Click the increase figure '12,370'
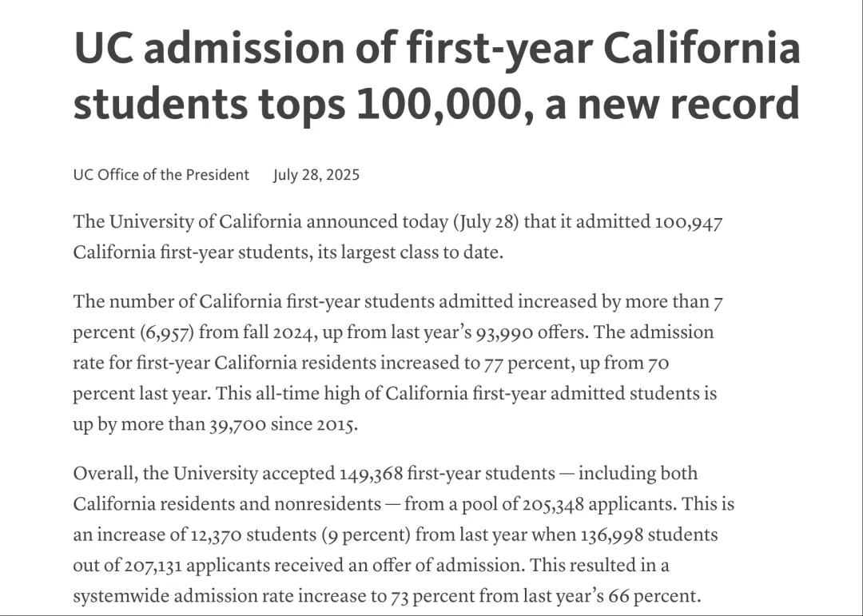The width and height of the screenshot is (863, 616). pyautogui.click(x=216, y=535)
